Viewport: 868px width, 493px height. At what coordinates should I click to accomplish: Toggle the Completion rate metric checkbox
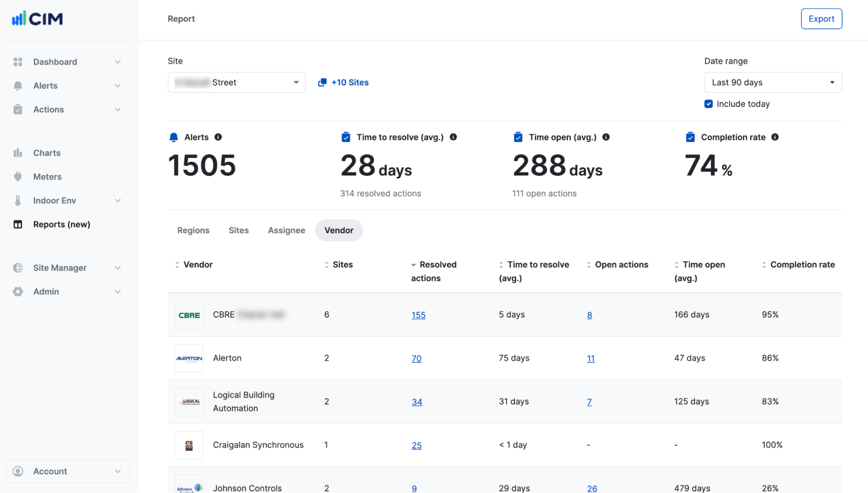pyautogui.click(x=690, y=137)
